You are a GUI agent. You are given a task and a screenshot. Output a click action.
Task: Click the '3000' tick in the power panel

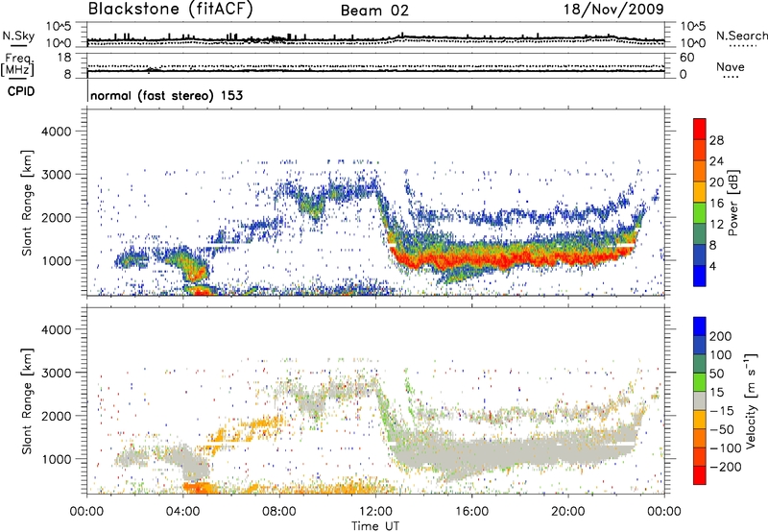click(56, 175)
